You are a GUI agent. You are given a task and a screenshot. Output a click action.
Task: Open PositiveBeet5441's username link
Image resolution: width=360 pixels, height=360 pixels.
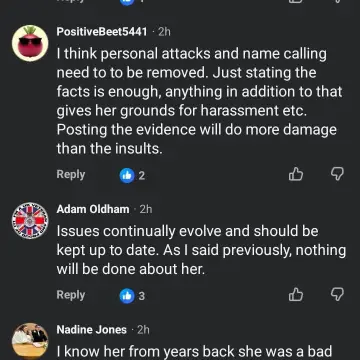tap(102, 32)
